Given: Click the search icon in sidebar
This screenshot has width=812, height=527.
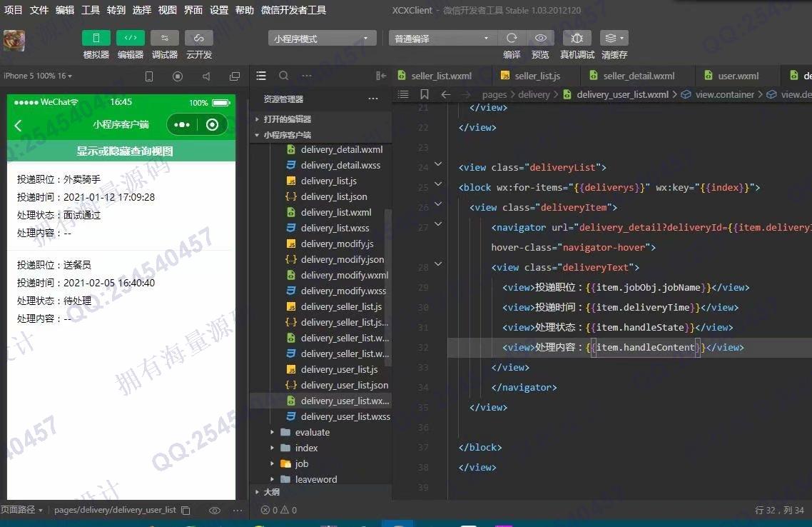Looking at the screenshot, I should click(x=283, y=76).
